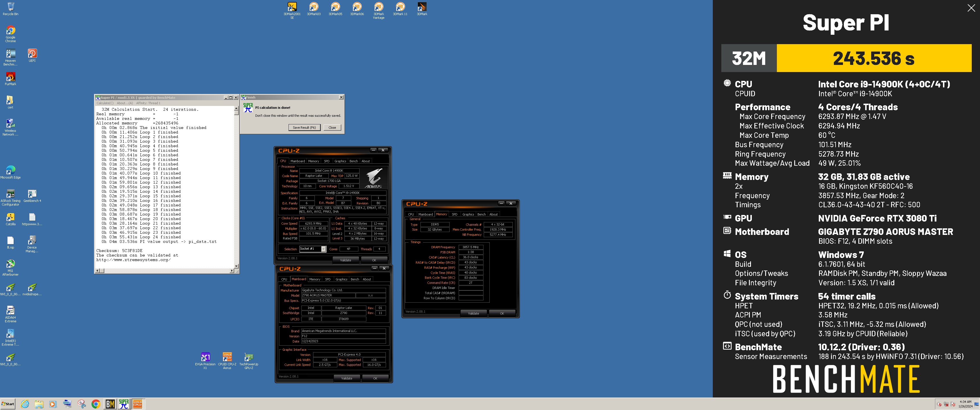Switch to Memory tab in top CPU-Z window
This screenshot has width=980, height=410.
click(313, 161)
